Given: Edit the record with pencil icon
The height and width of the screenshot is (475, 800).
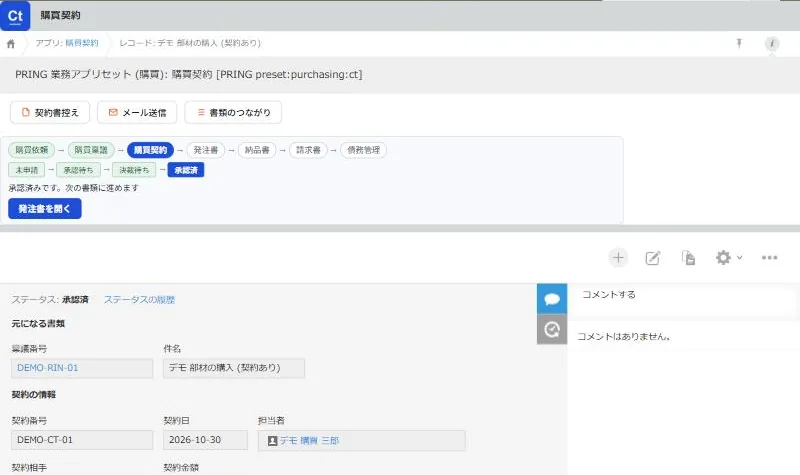Looking at the screenshot, I should 653,258.
